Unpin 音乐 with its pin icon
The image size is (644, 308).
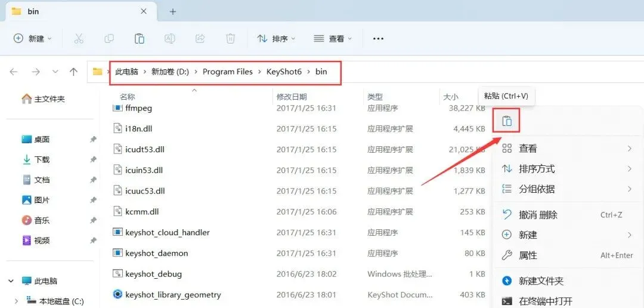[93, 220]
